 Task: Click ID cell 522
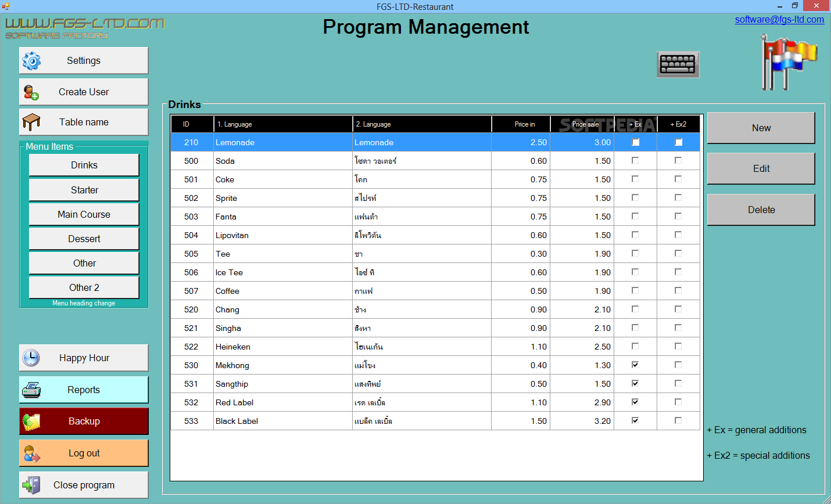click(192, 347)
